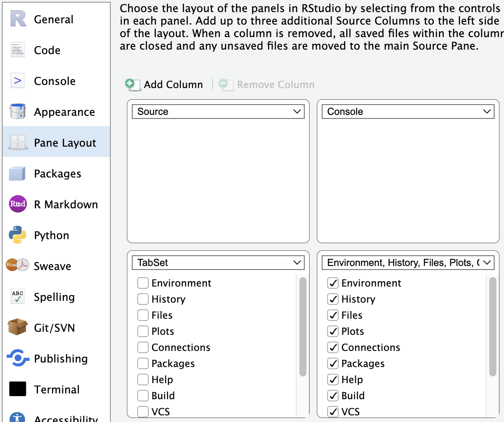Uncheck History in the bottom-right pane
Viewport: 504px width, 422px height.
(333, 299)
